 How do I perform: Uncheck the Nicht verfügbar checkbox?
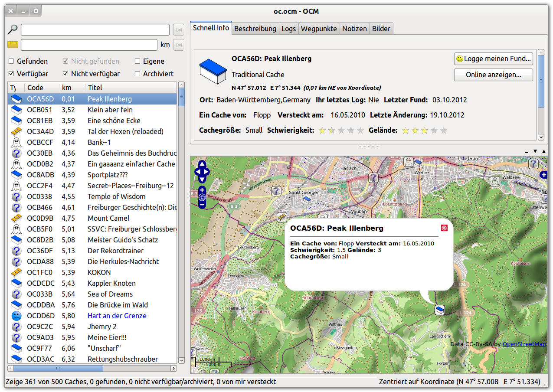pos(65,74)
